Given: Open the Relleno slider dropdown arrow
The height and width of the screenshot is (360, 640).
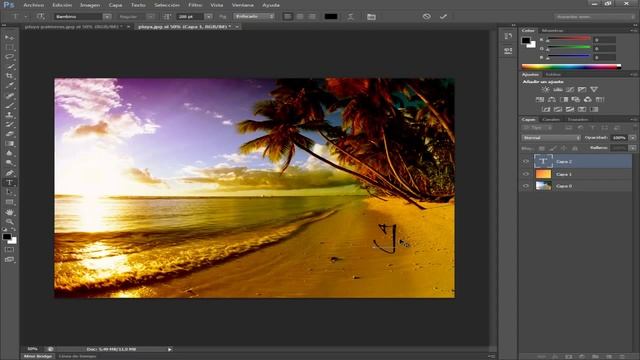Looking at the screenshot, I should [632, 148].
